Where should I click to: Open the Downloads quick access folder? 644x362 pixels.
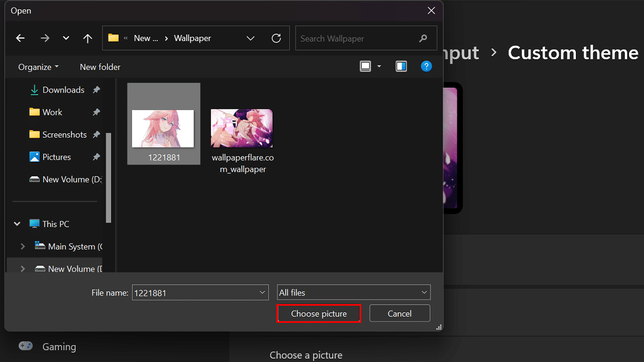coord(63,90)
